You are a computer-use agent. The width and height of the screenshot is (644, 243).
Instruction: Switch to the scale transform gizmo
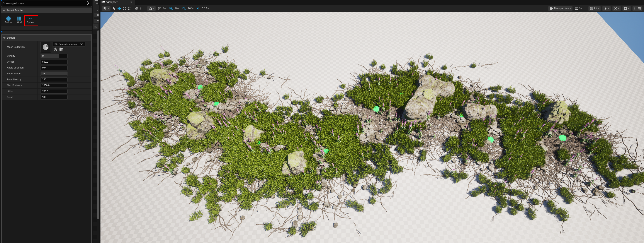tap(129, 9)
